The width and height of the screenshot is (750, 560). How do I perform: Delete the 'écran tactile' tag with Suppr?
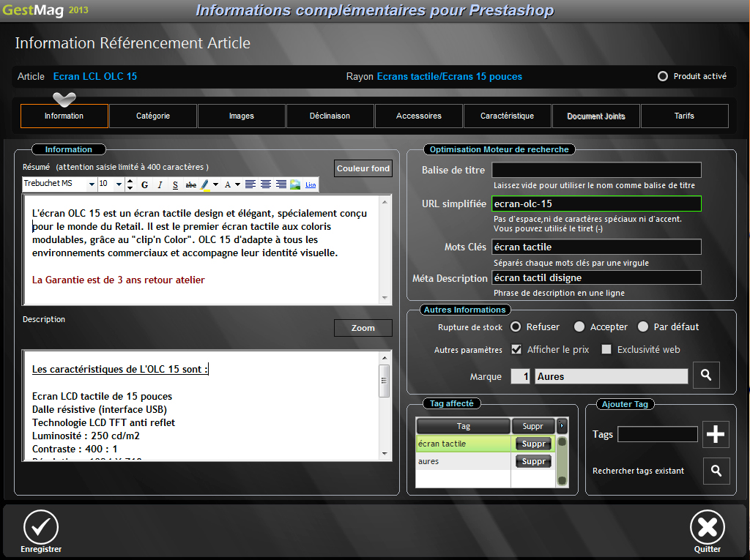[533, 444]
